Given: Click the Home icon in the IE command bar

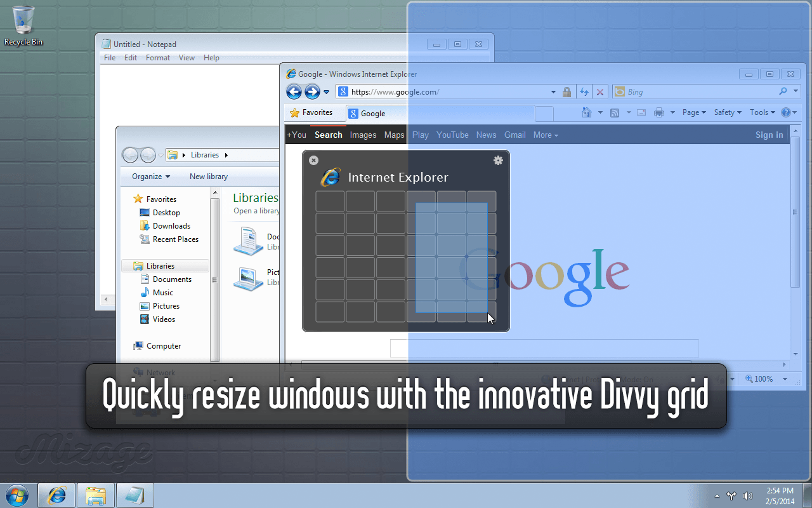Looking at the screenshot, I should click(587, 112).
